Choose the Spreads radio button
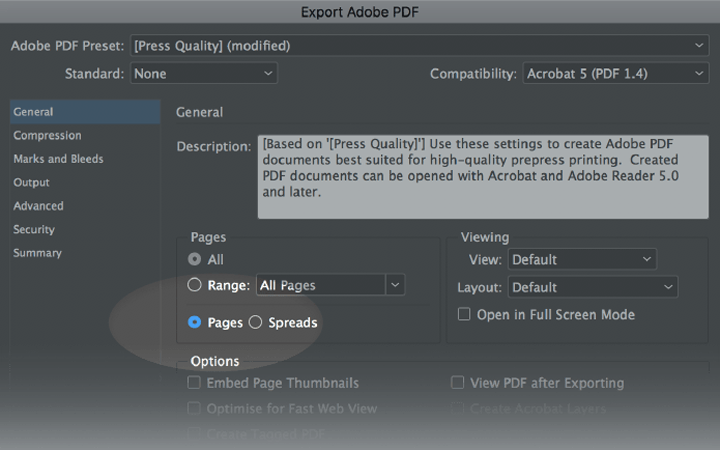The width and height of the screenshot is (720, 450). pyautogui.click(x=255, y=322)
